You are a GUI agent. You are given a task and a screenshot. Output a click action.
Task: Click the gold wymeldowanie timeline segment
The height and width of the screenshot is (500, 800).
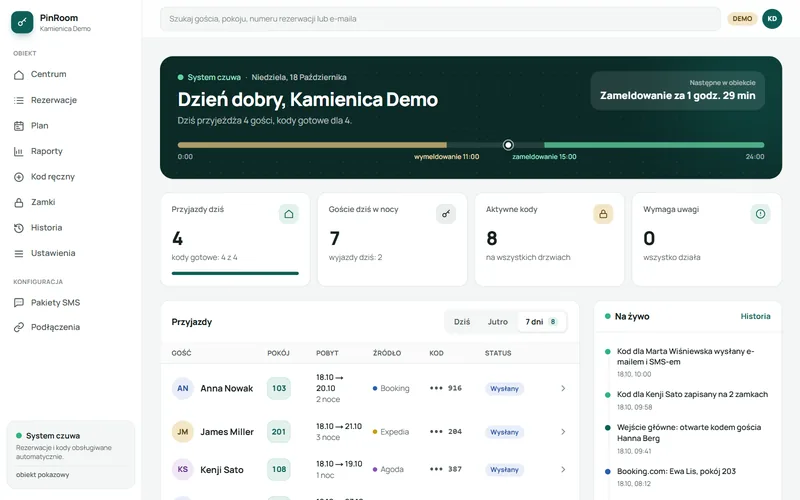312,145
